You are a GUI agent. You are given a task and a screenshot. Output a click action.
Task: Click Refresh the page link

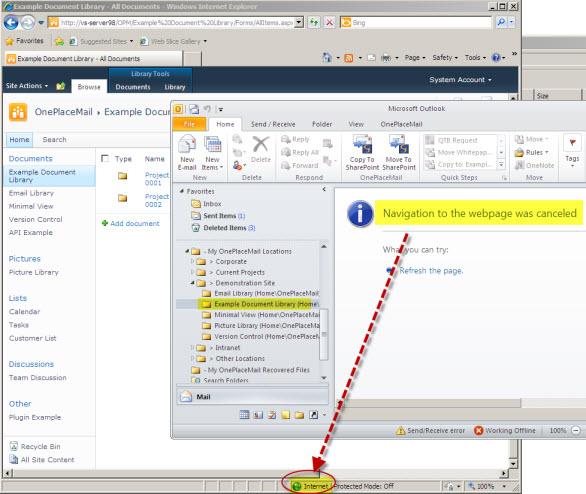(431, 271)
